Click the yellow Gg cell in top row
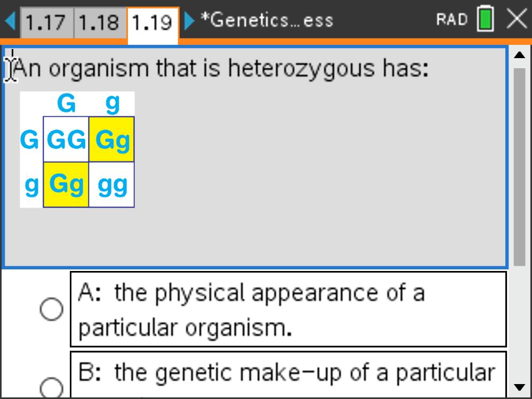The image size is (532, 399). coord(112,140)
